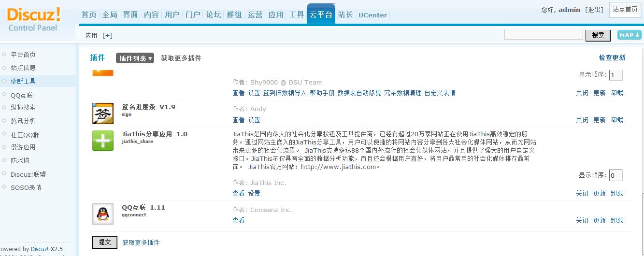
Task: Open the 门户 top menu
Action: coord(193,14)
